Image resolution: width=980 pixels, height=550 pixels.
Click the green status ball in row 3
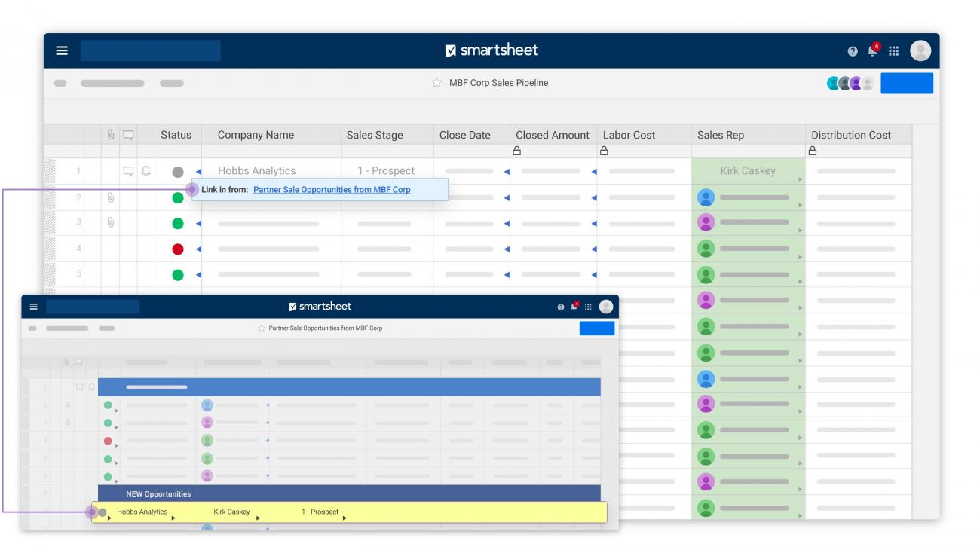point(178,223)
